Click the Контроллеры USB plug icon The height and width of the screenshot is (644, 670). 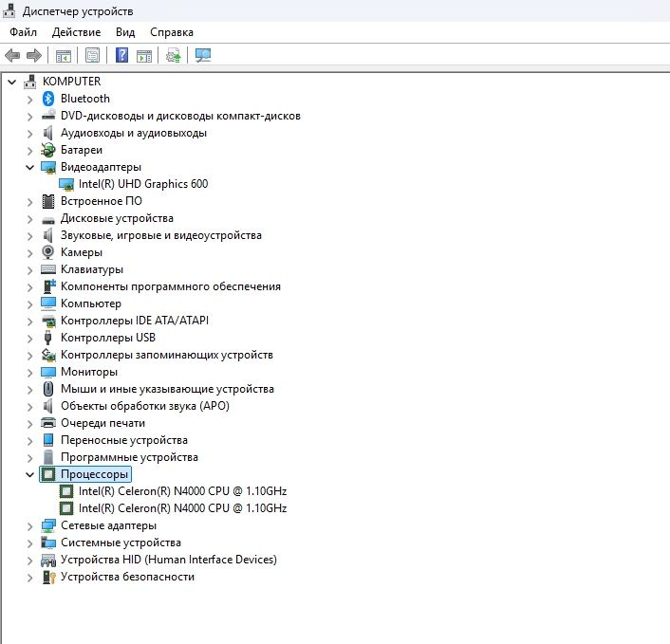click(47, 338)
